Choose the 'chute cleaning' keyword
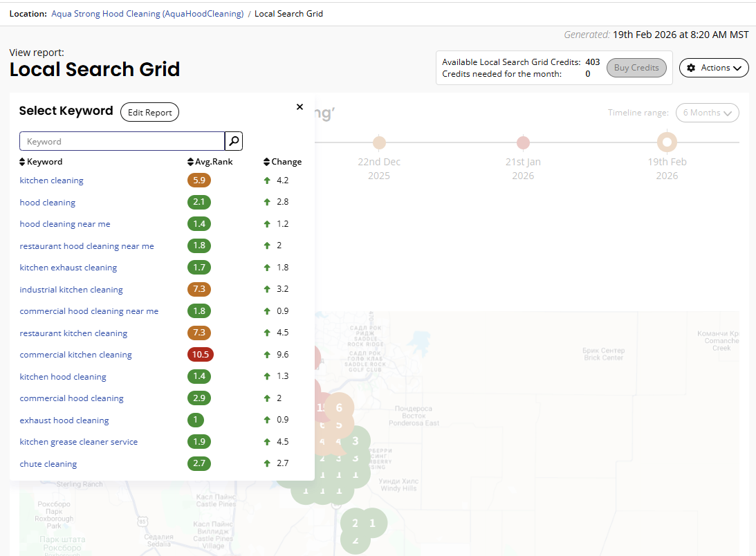This screenshot has height=556, width=756. (x=48, y=464)
